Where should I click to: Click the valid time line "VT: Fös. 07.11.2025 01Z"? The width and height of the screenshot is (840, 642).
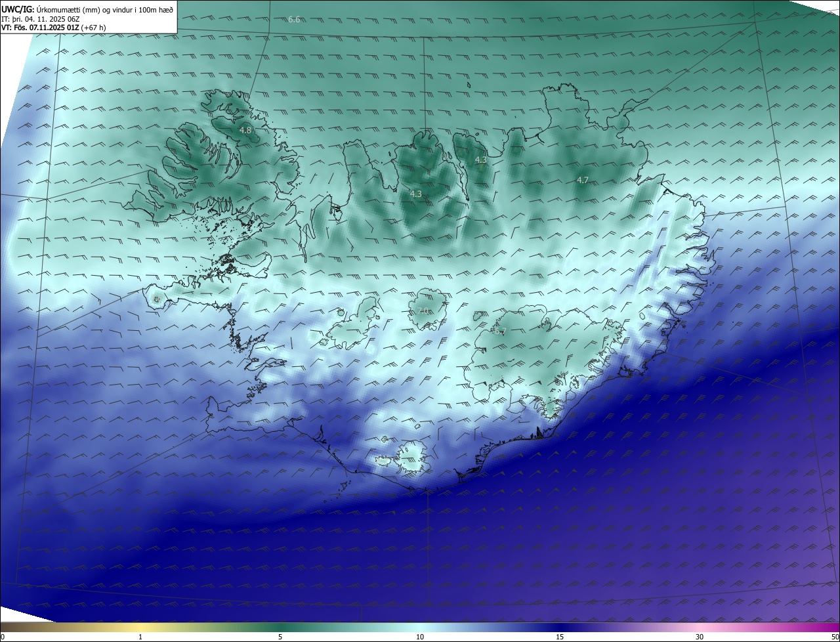point(40,28)
